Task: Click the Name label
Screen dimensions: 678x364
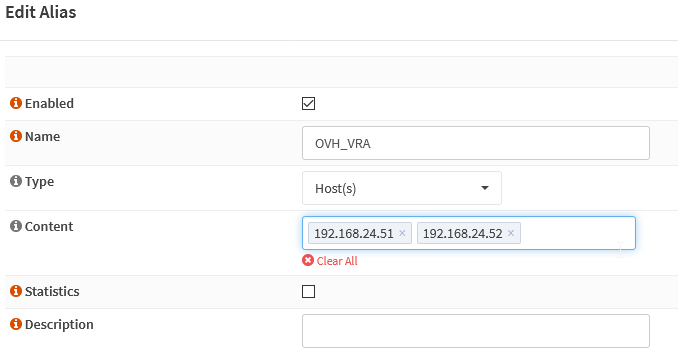Action: (42, 137)
